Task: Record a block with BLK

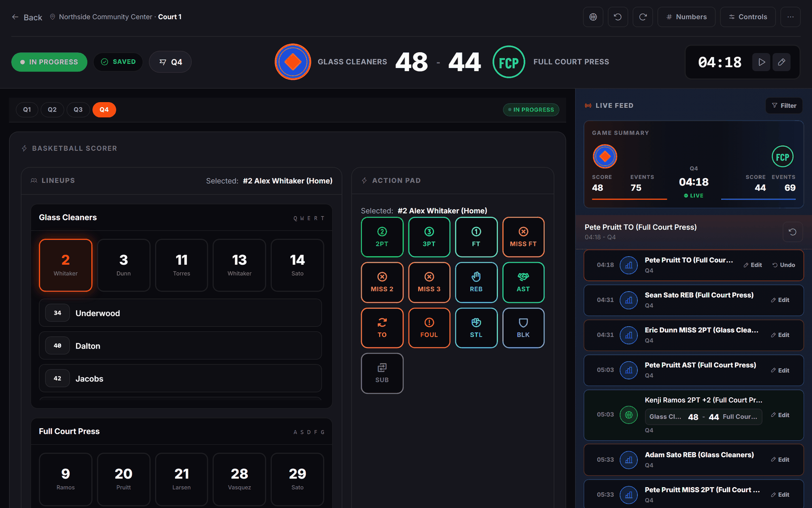Action: pyautogui.click(x=523, y=328)
